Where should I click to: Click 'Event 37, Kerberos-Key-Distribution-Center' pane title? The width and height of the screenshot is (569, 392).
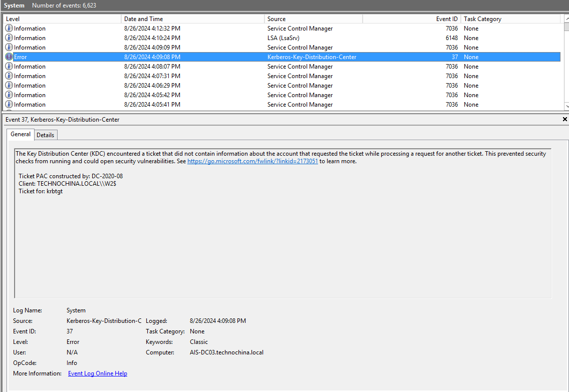click(63, 120)
